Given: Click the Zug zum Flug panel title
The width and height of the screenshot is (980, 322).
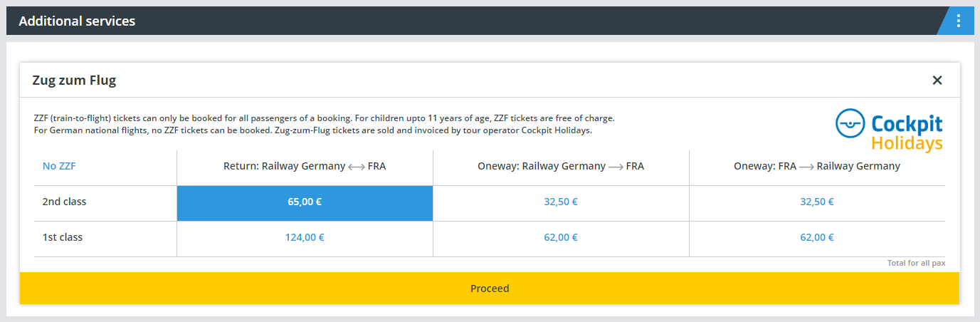Looking at the screenshot, I should 74,80.
